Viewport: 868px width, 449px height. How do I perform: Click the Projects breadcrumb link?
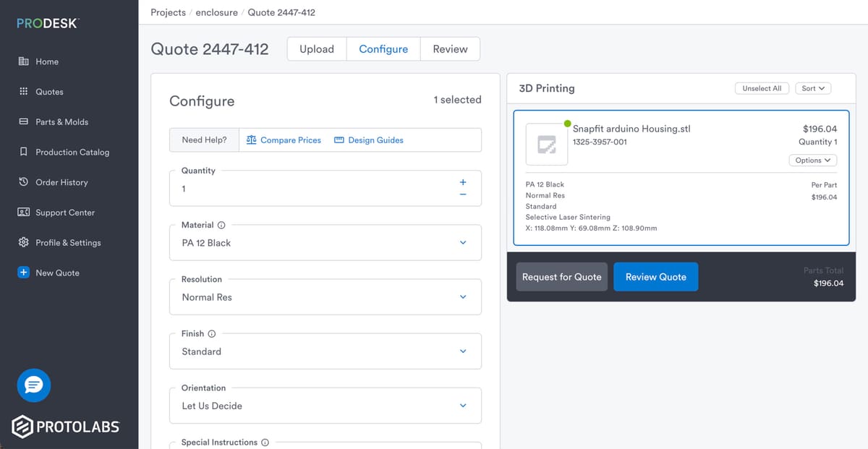tap(168, 12)
